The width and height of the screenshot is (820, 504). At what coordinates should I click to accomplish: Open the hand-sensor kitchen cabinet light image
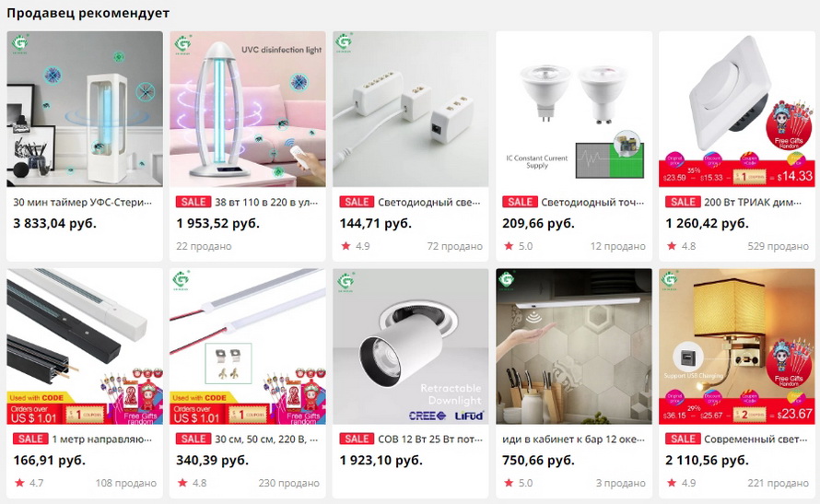tap(574, 346)
